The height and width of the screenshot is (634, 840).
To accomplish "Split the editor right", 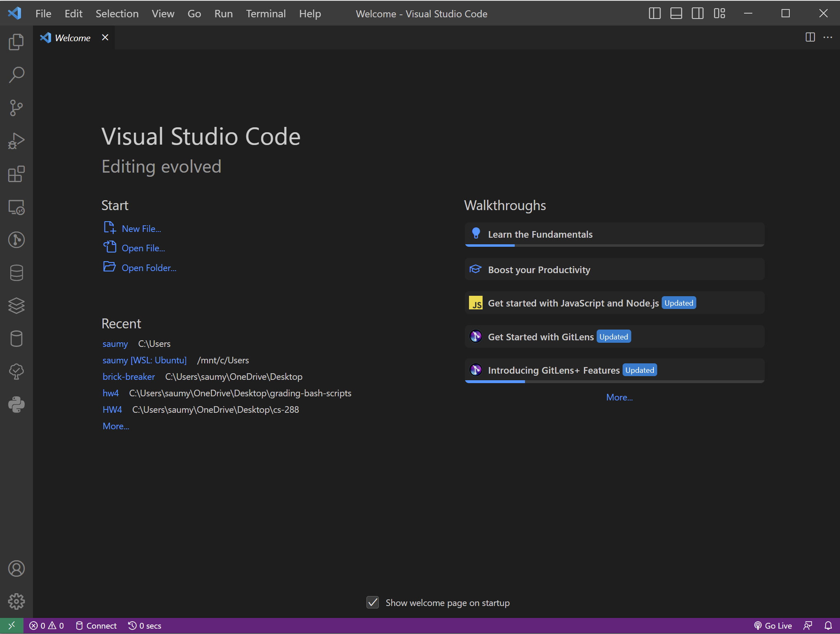I will click(810, 37).
